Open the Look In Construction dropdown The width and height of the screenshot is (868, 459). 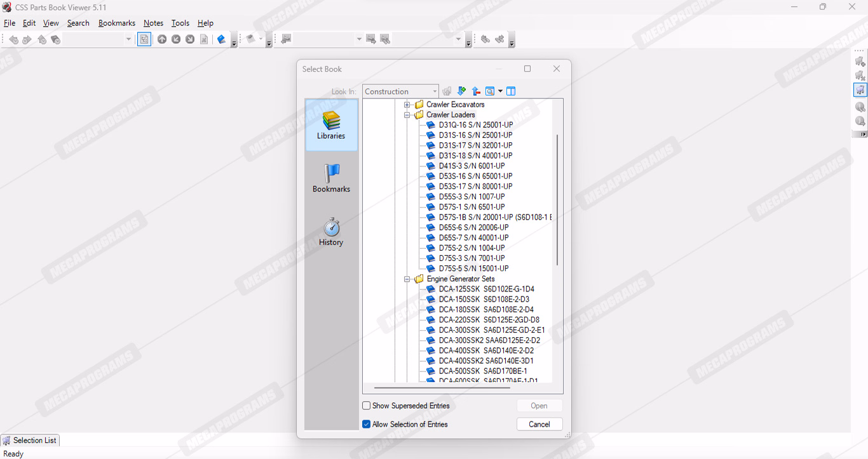(435, 91)
